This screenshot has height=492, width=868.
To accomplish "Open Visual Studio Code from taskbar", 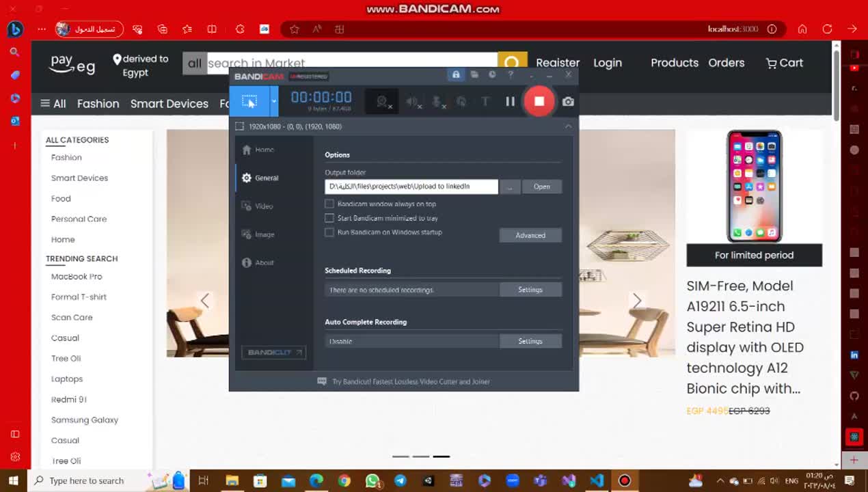I will [x=597, y=480].
